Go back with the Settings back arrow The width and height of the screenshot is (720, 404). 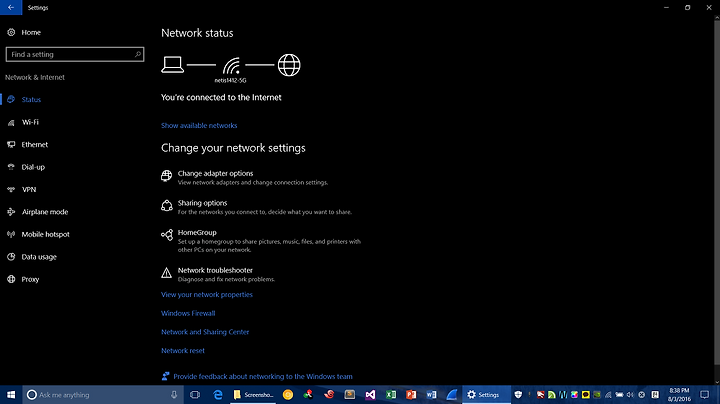[11, 7]
